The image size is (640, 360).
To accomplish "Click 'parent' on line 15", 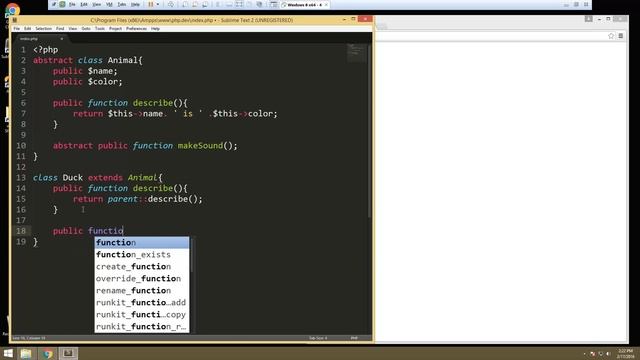I will tap(122, 199).
